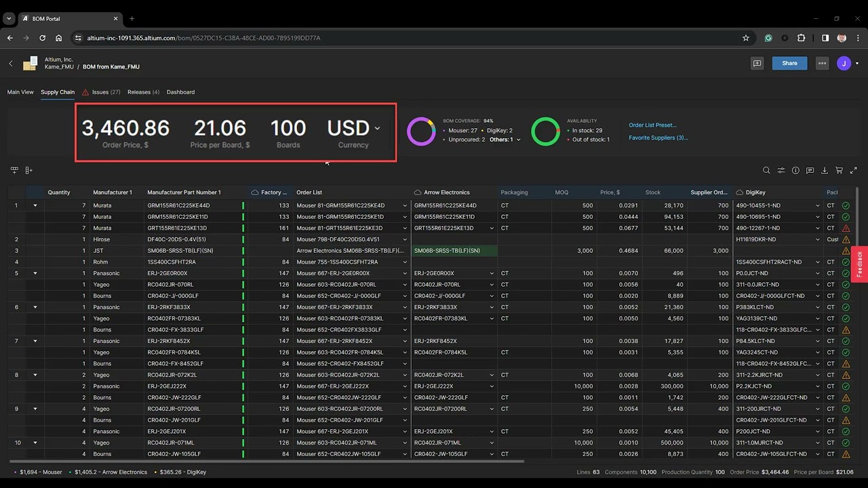The width and height of the screenshot is (868, 488).
Task: Go back using the BOM header arrow
Action: click(x=11, y=63)
